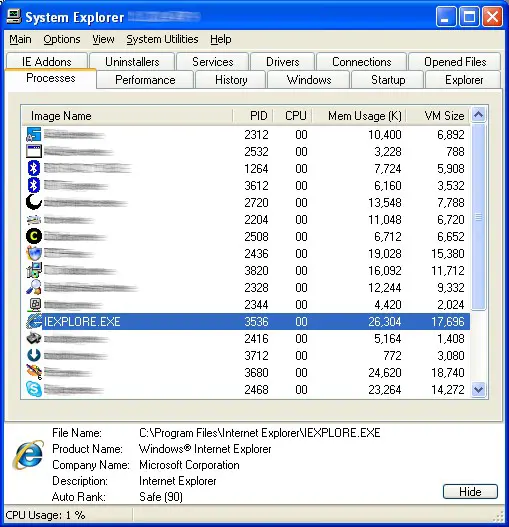Click VM size value 788
509x527 pixels.
(x=455, y=152)
